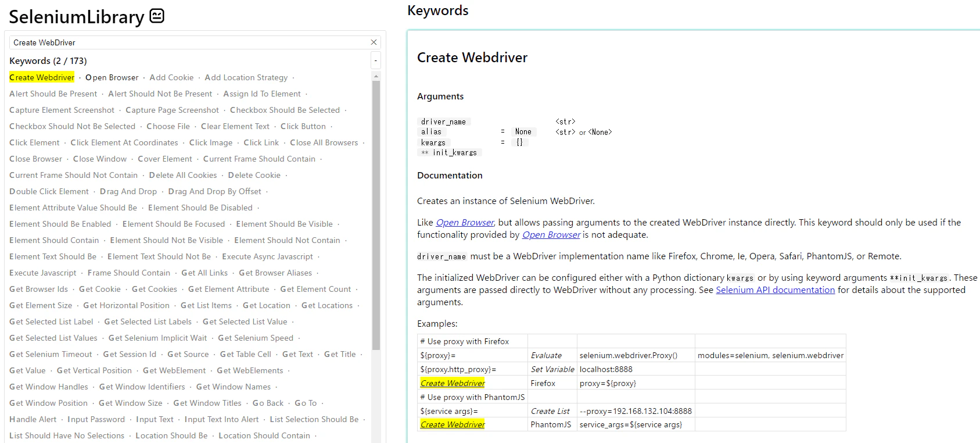The height and width of the screenshot is (443, 980).
Task: Click the driver_name argument
Action: point(443,122)
